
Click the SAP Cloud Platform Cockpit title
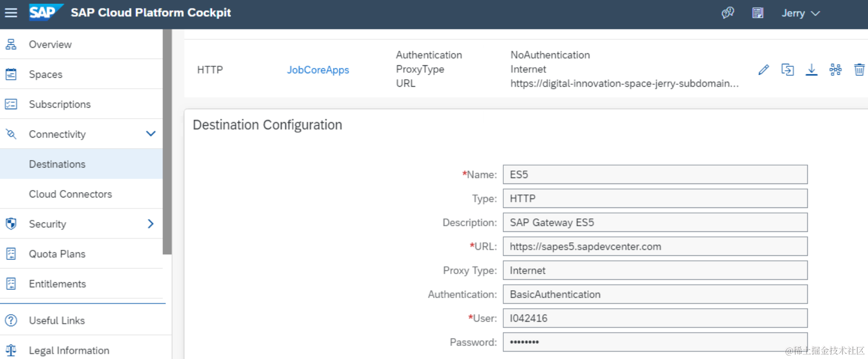pos(151,12)
